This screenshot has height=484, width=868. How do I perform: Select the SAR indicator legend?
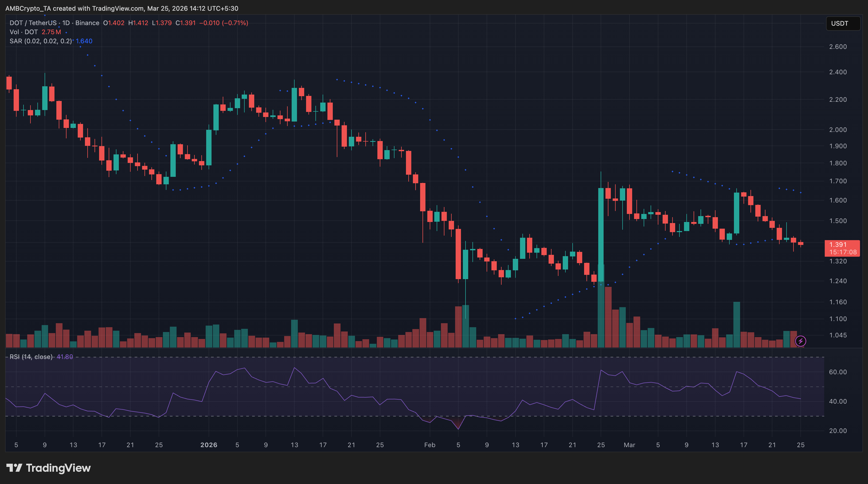(40, 41)
